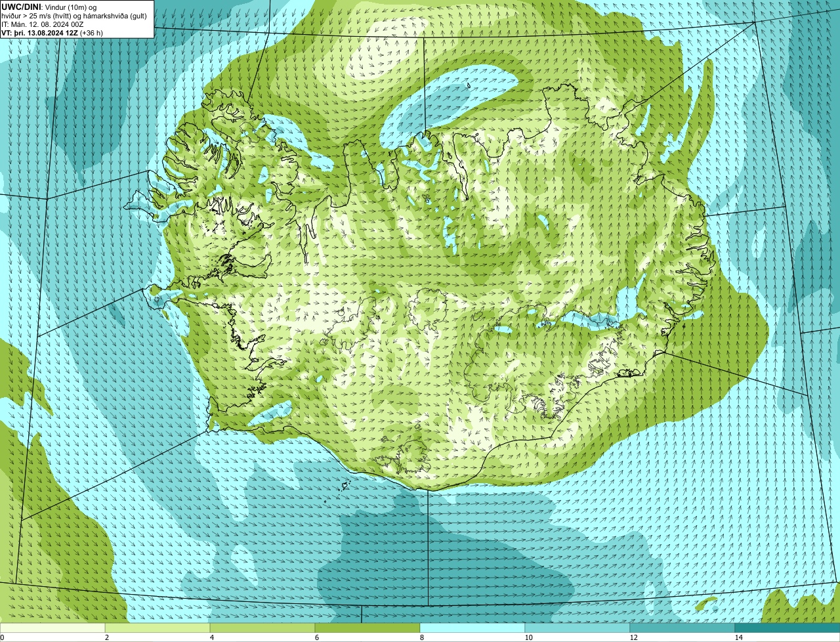This screenshot has width=840, height=642.
Task: Click the scale tick label '10'
Action: 528,637
